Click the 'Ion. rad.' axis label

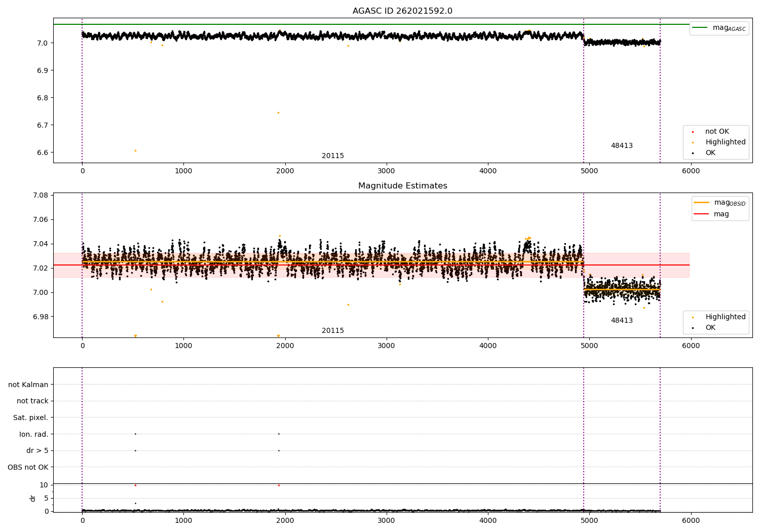[x=33, y=435]
